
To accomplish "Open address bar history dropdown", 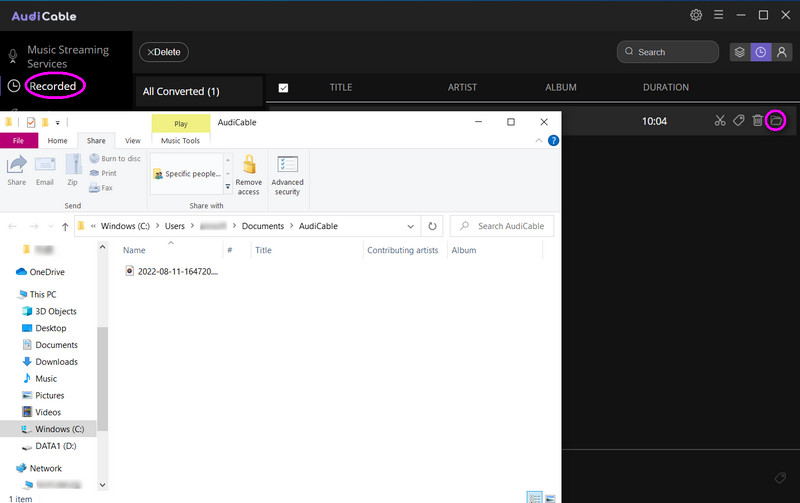I will (410, 227).
